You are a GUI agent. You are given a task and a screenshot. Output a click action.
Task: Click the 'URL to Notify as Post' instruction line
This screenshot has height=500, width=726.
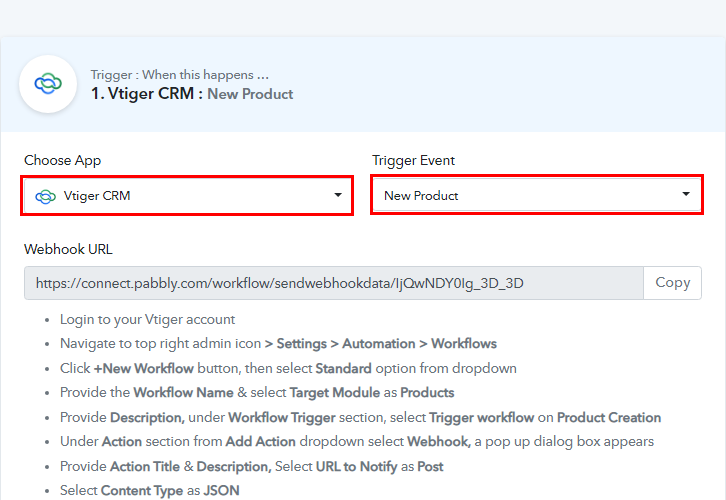click(x=251, y=466)
